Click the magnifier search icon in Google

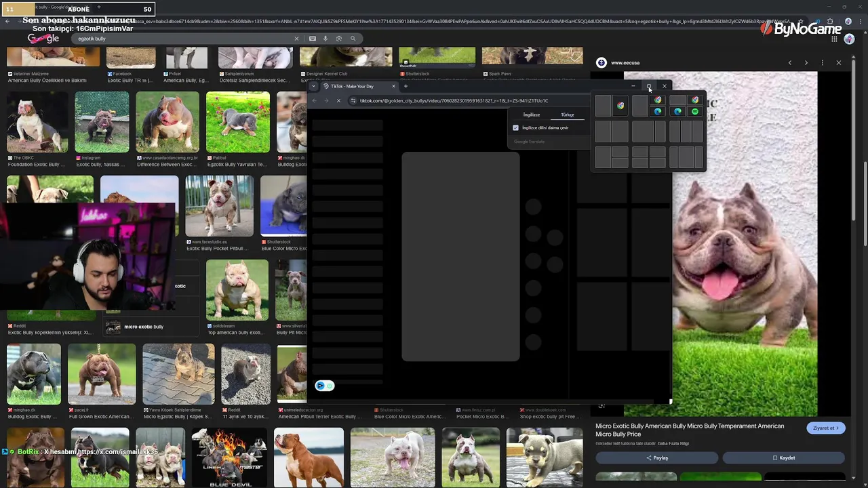click(353, 39)
